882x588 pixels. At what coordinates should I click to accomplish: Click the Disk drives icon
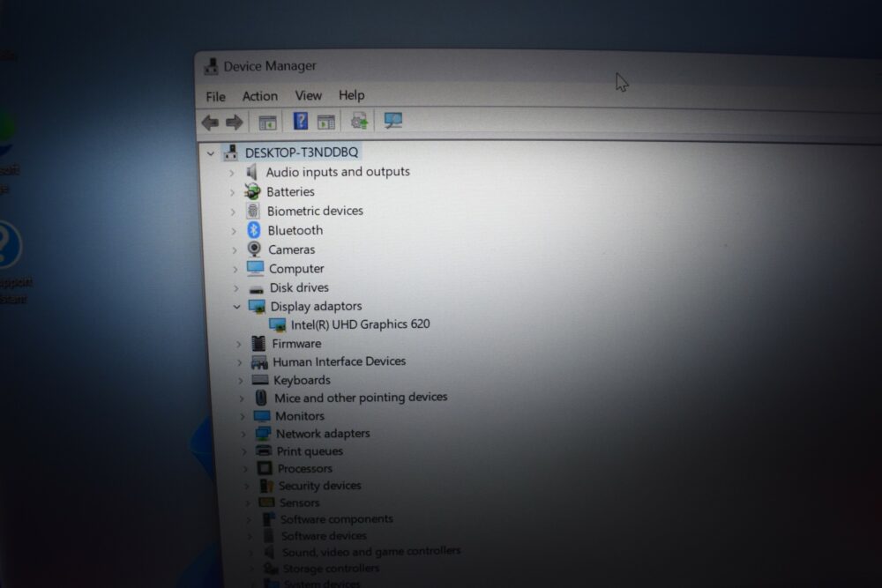pyautogui.click(x=257, y=289)
